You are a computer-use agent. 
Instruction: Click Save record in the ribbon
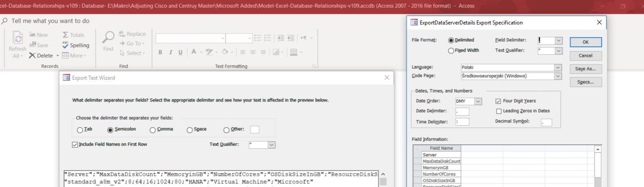click(38, 45)
